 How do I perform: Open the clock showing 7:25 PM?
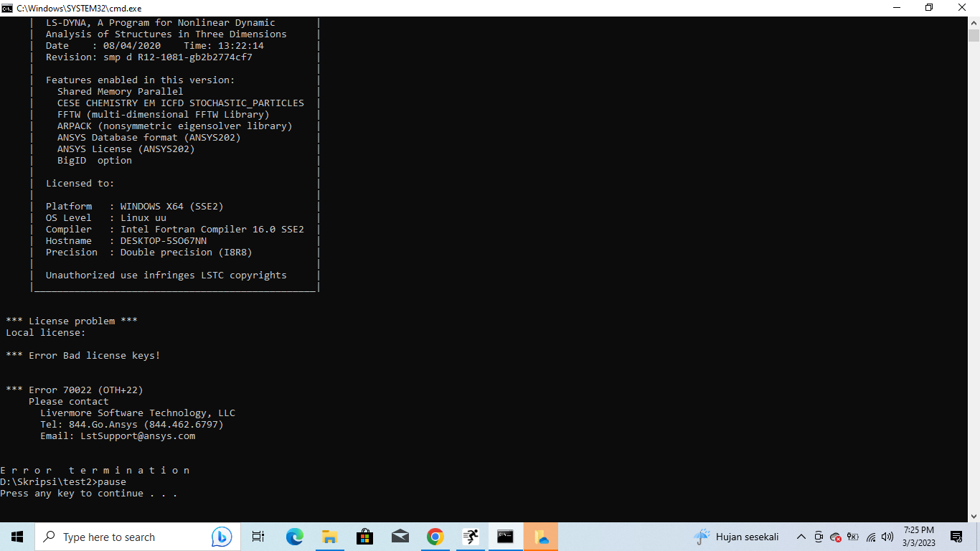point(919,536)
